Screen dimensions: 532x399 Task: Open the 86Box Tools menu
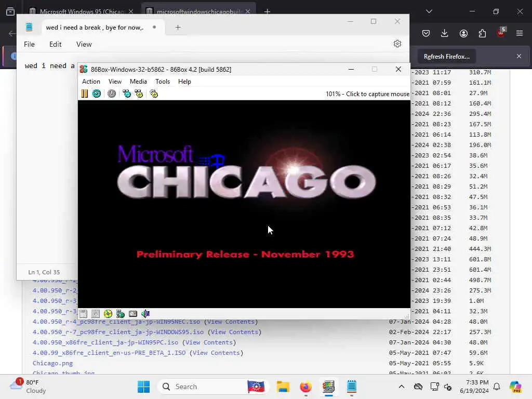pos(163,82)
